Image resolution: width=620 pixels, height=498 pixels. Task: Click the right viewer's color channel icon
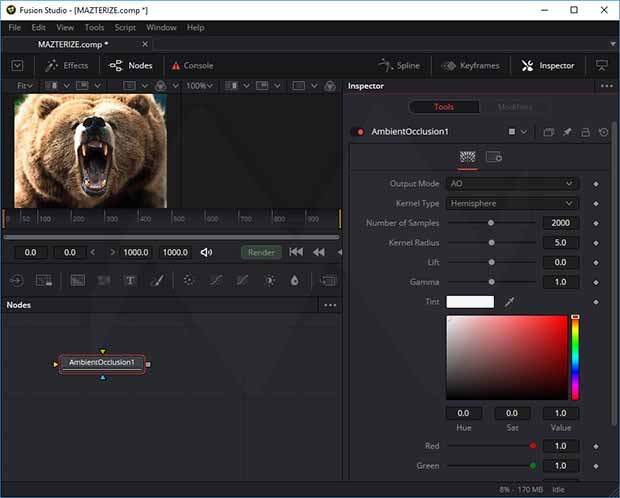(330, 86)
